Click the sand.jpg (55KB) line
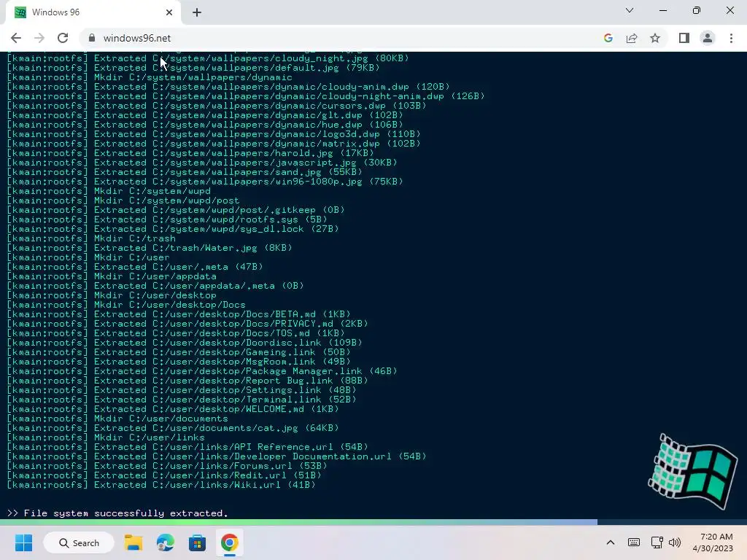 point(185,172)
